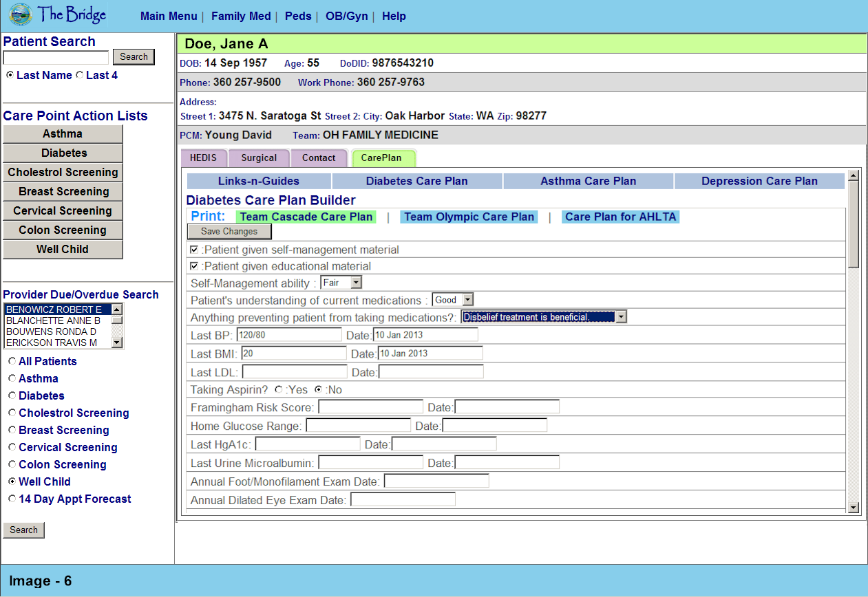Select the Last Name radio option
Image resolution: width=868 pixels, height=597 pixels.
pyautogui.click(x=10, y=75)
